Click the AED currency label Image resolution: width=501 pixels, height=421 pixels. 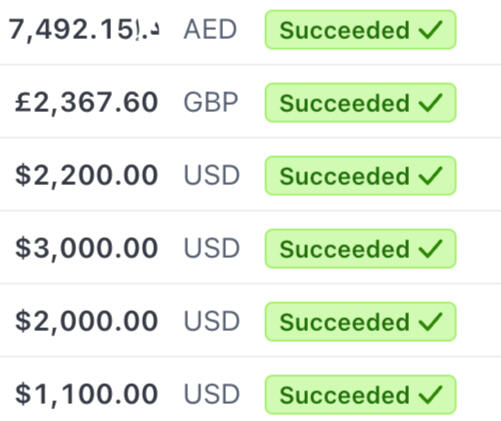[210, 29]
